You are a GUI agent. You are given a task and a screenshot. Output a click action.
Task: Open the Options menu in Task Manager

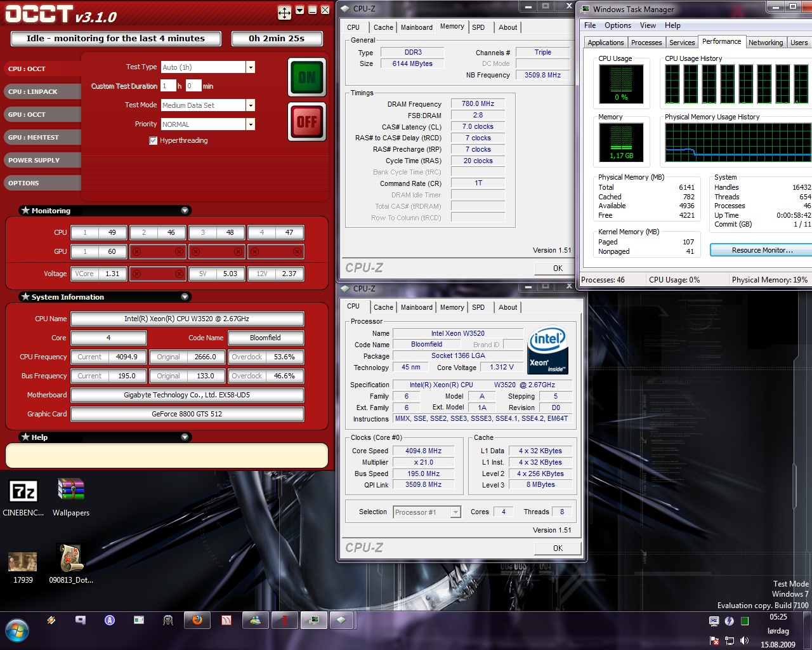[617, 25]
